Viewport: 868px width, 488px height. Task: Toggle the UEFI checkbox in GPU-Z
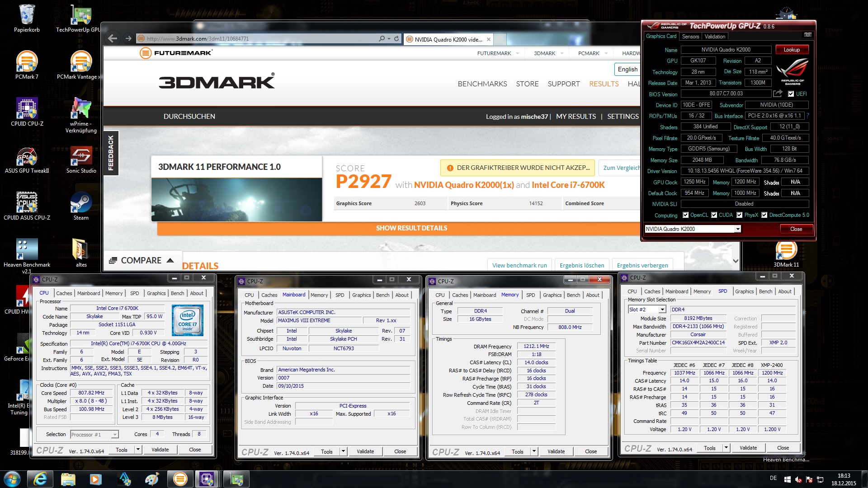(x=791, y=94)
